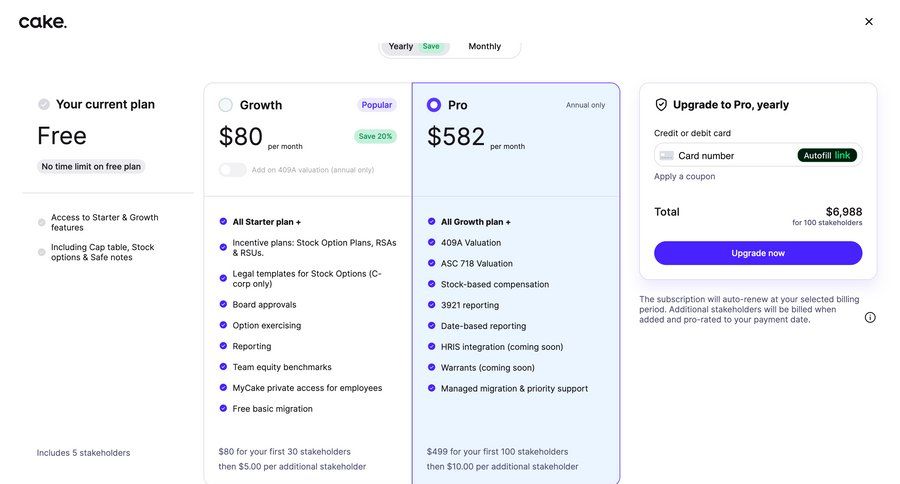The image size is (900, 484).
Task: Click the Popular badge on Growth plan
Action: click(x=377, y=105)
